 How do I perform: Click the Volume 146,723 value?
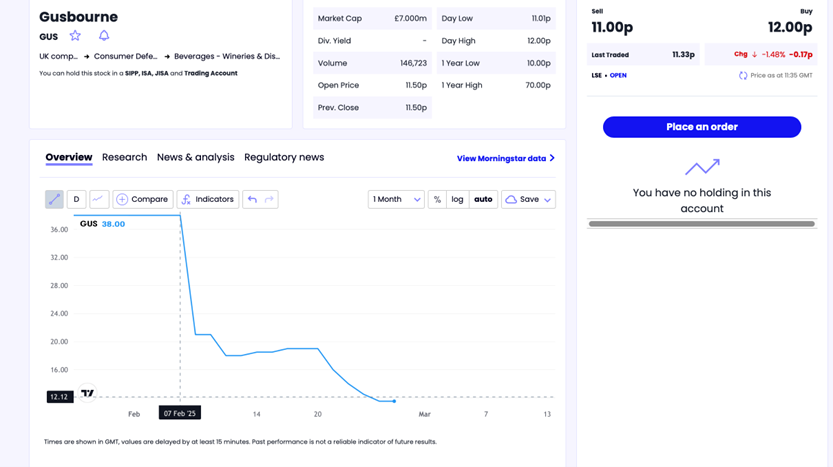(413, 63)
